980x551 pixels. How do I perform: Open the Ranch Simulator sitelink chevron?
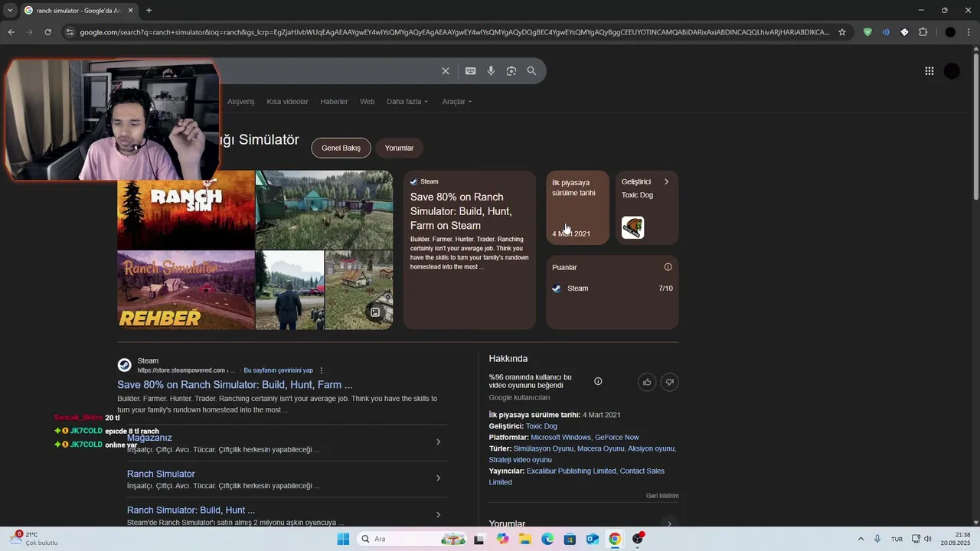coord(438,478)
